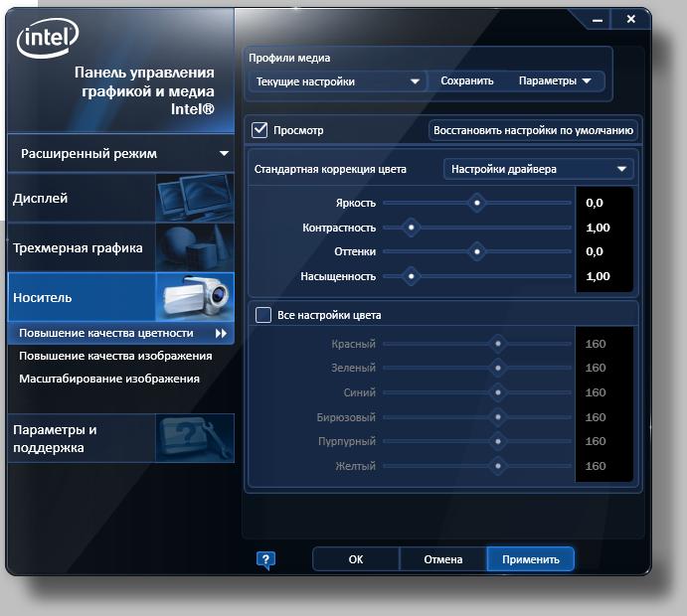
Task: Click the camcorder media icon
Action: tap(195, 298)
